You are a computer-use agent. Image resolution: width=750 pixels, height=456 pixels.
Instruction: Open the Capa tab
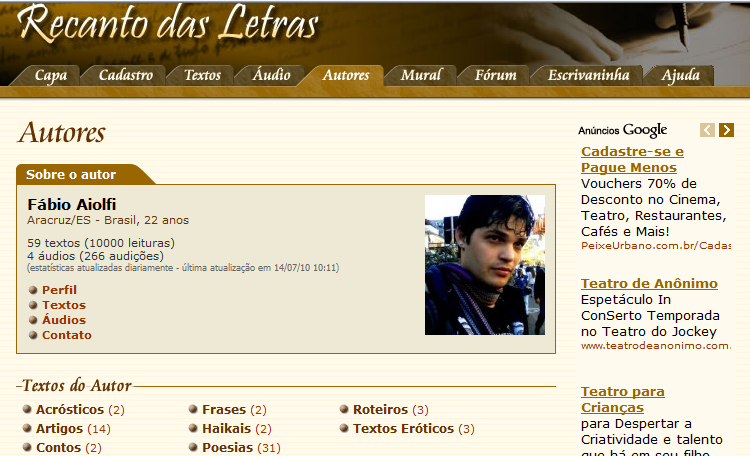click(51, 75)
